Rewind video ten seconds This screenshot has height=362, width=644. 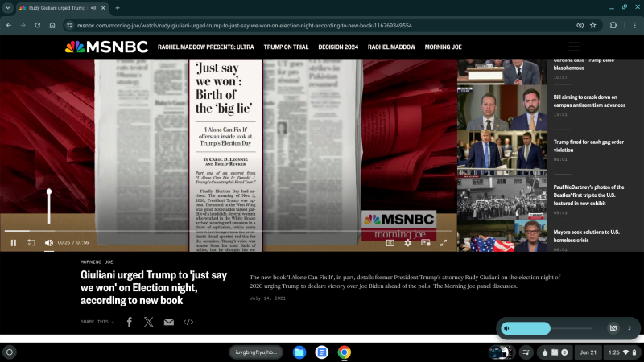click(x=31, y=243)
